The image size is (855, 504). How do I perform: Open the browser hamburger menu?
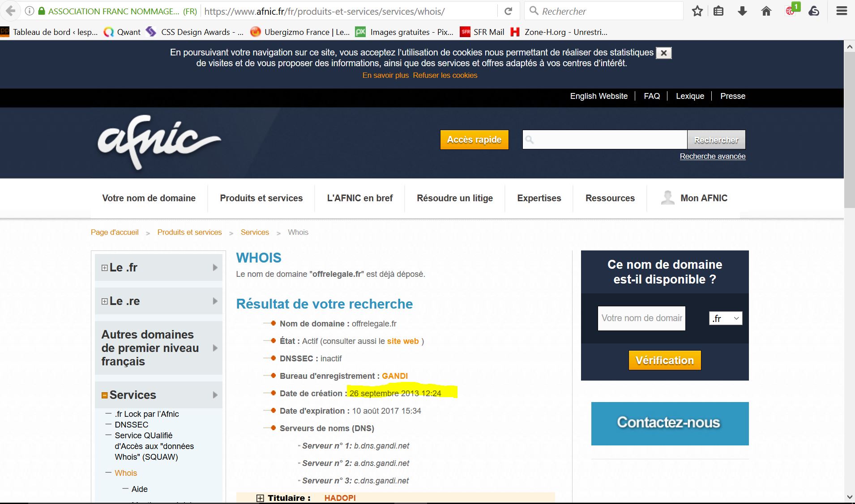pos(842,11)
